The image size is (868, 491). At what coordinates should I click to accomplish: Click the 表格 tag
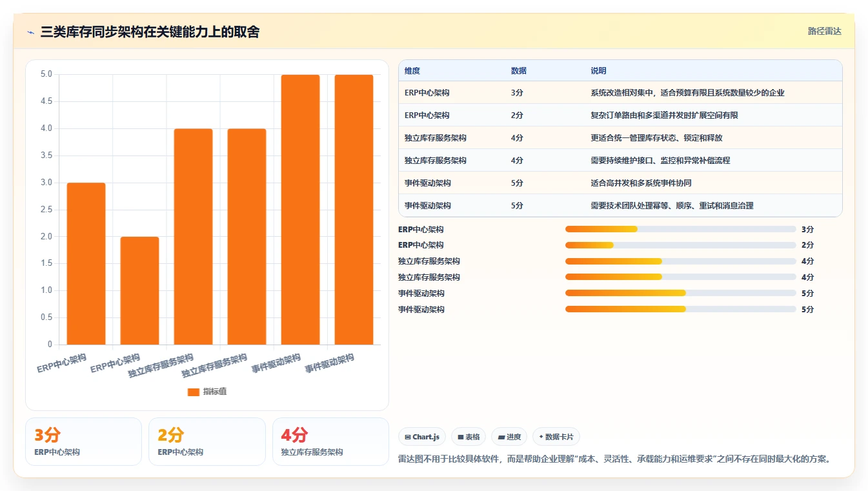(x=469, y=437)
